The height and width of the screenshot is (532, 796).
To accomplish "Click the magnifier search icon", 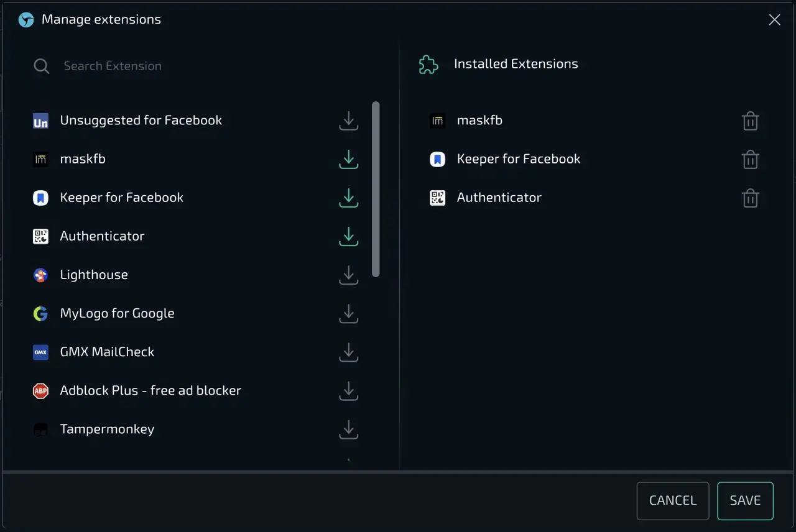I will tap(42, 66).
